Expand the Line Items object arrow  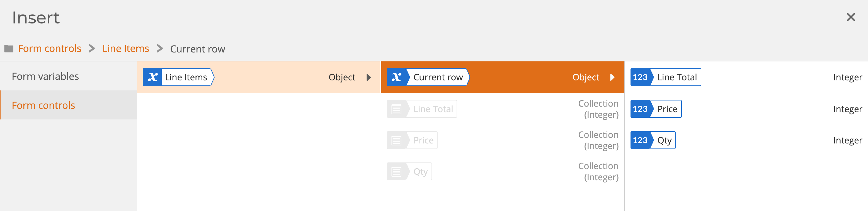(x=368, y=77)
